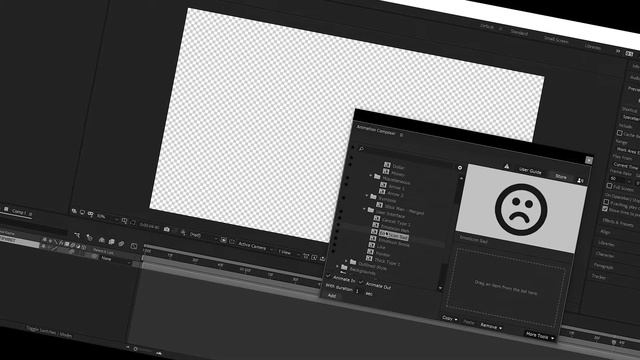Screen dimensions: 640x360
Task: Click the draft 3D icon in timeline header
Action: (x=89, y=238)
